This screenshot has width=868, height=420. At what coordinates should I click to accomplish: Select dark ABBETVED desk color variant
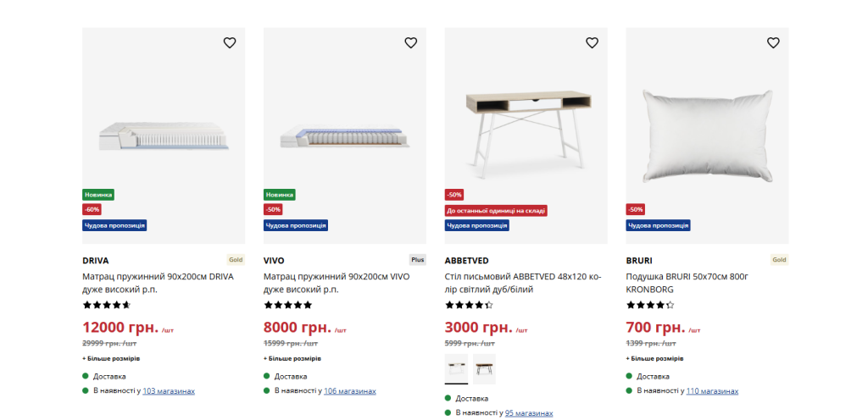point(484,368)
